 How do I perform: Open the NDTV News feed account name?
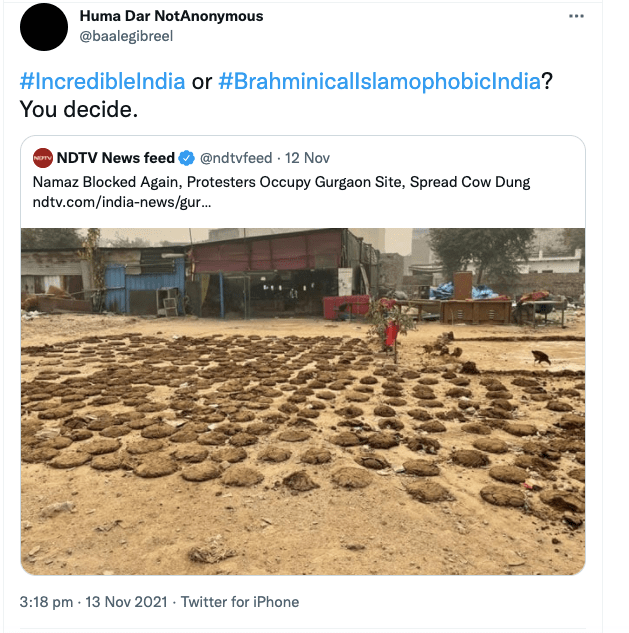[116, 158]
